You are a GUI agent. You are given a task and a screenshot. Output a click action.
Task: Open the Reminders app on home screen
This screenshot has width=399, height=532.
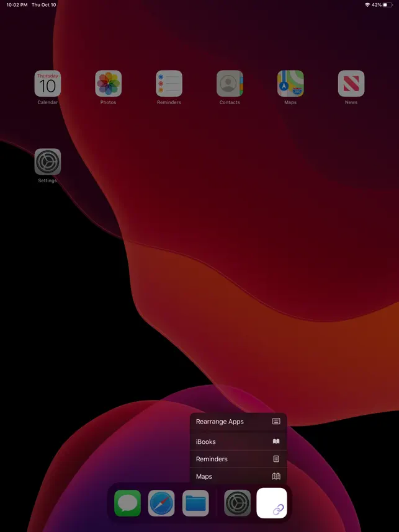169,84
